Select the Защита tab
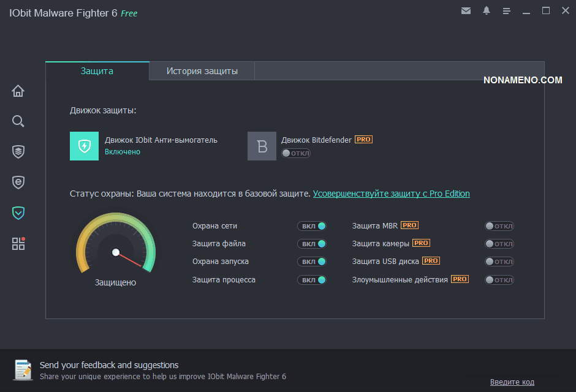576x392 pixels. click(x=97, y=71)
